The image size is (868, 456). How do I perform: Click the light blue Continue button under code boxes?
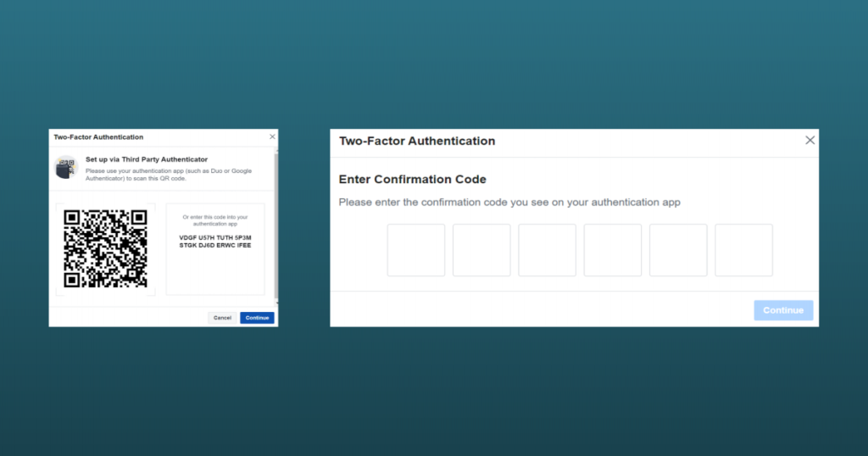point(783,310)
